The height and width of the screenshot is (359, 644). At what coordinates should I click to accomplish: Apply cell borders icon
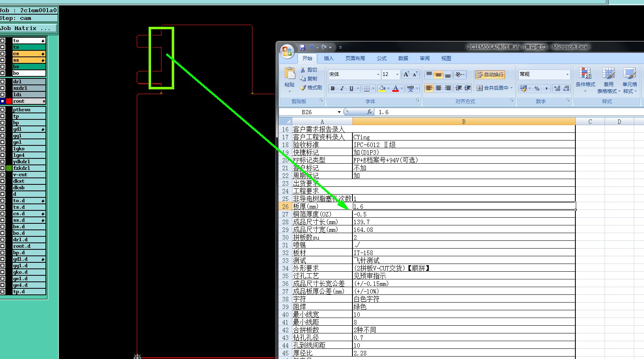pos(367,88)
